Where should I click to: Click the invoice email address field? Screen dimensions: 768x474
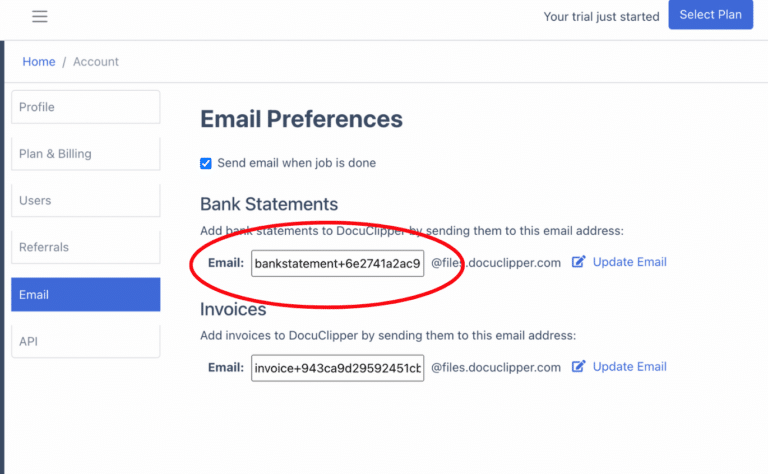[338, 367]
